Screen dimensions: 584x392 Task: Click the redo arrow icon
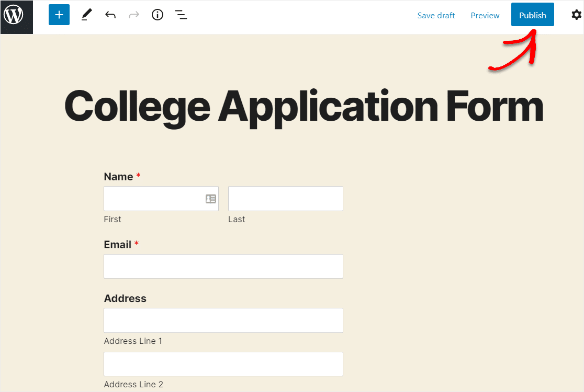pyautogui.click(x=134, y=15)
